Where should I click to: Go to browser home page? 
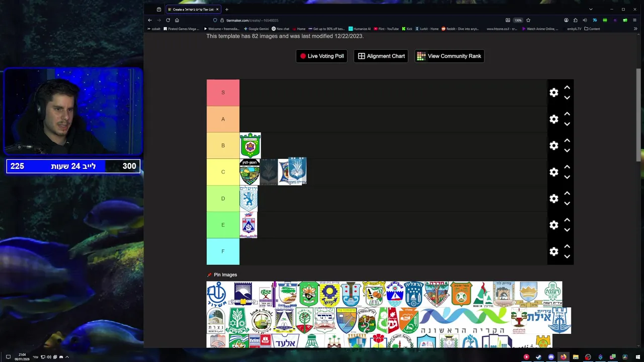tap(177, 20)
